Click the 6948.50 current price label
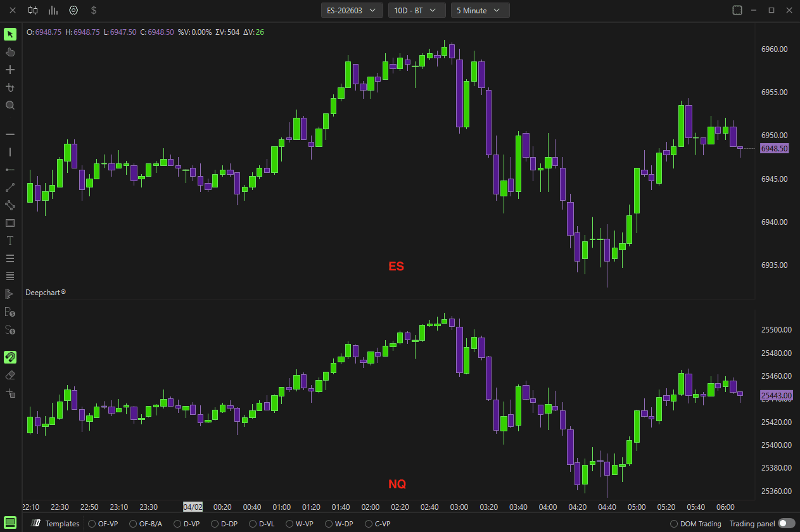This screenshot has height=532, width=800. click(774, 148)
